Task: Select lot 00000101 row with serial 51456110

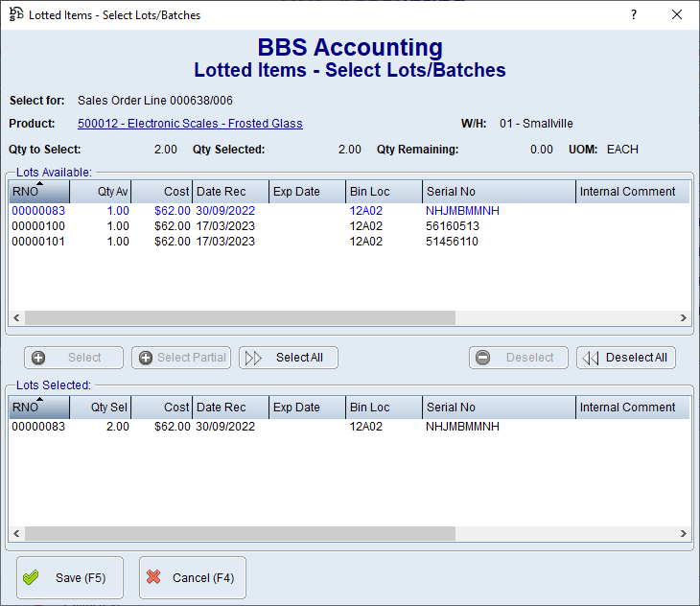Action: tap(38, 242)
